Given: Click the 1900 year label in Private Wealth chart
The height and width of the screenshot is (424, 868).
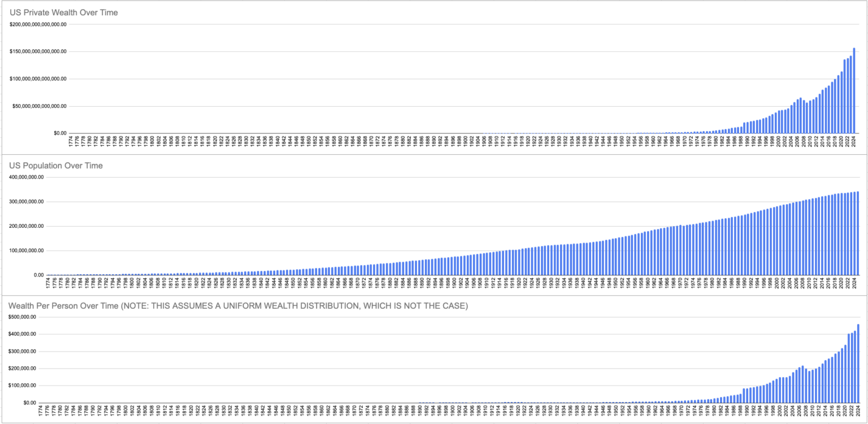Looking at the screenshot, I should click(x=465, y=141).
